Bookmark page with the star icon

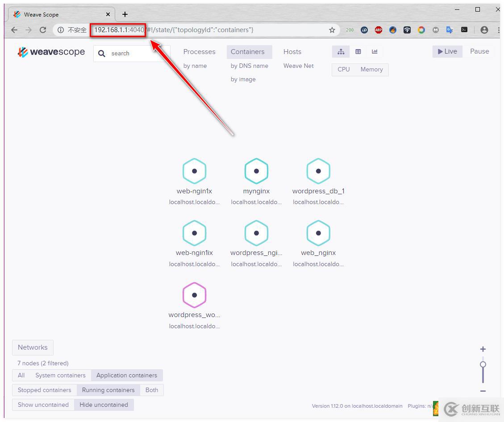[x=332, y=30]
